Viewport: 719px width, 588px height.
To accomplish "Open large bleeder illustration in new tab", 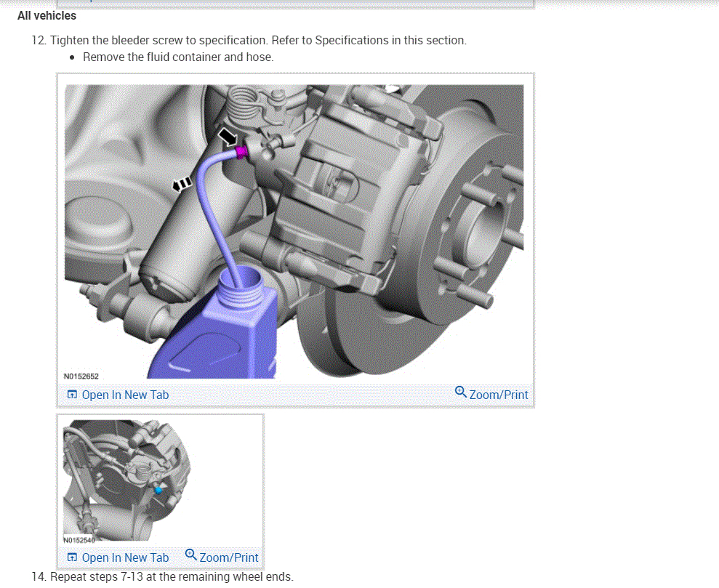I will 118,395.
